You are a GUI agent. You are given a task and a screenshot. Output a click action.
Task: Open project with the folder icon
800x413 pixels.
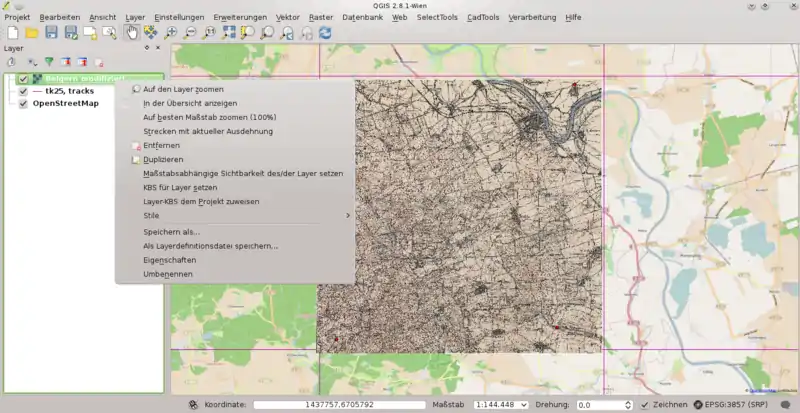[32, 33]
